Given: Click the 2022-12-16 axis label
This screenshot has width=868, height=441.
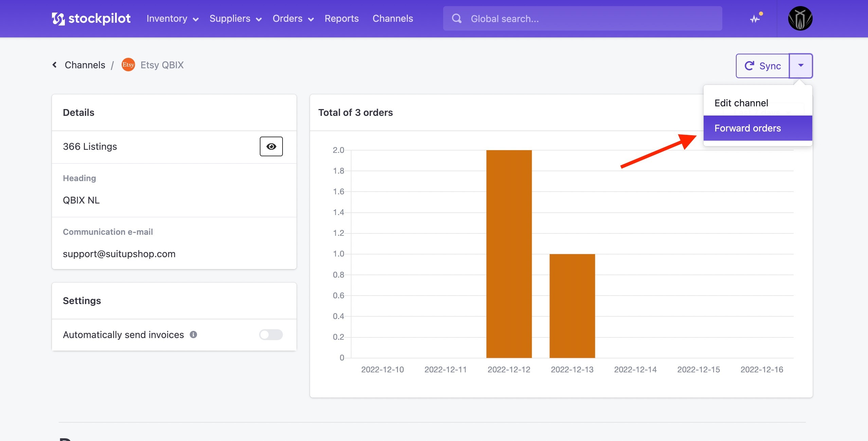Looking at the screenshot, I should [x=762, y=369].
